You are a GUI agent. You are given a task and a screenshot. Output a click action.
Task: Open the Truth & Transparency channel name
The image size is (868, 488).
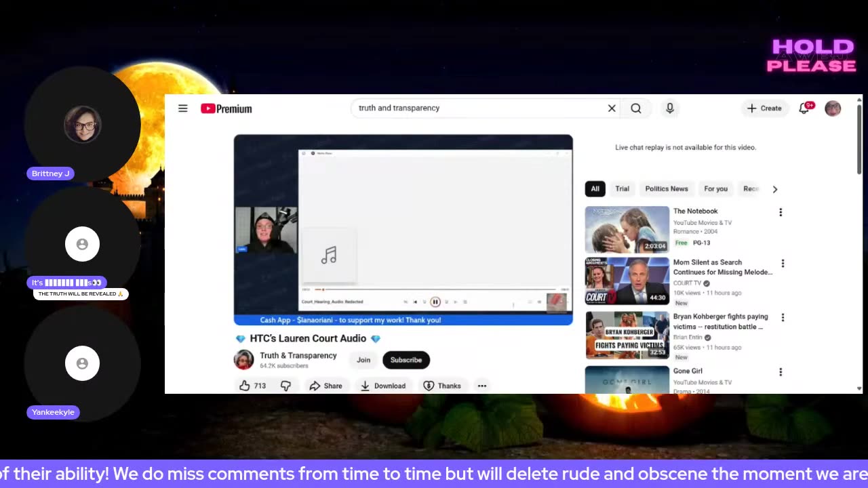click(298, 356)
